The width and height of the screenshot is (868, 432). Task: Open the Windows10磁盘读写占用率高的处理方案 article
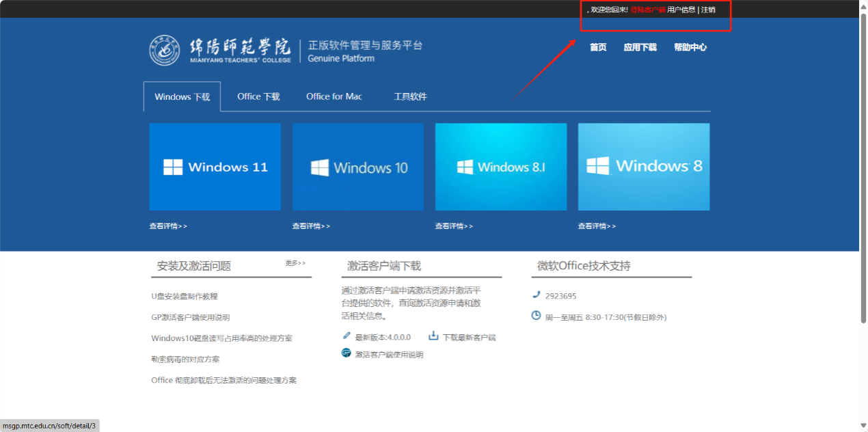click(x=221, y=338)
